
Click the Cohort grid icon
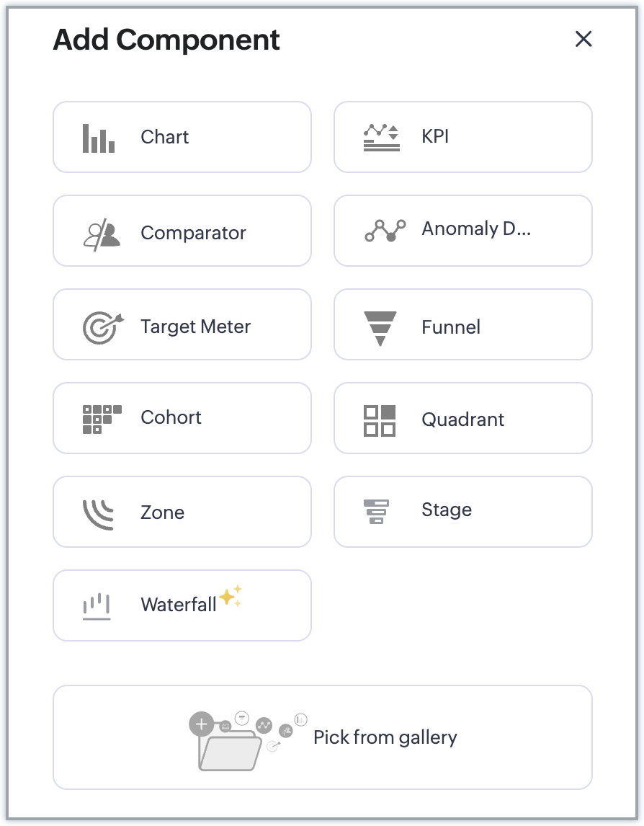(102, 419)
